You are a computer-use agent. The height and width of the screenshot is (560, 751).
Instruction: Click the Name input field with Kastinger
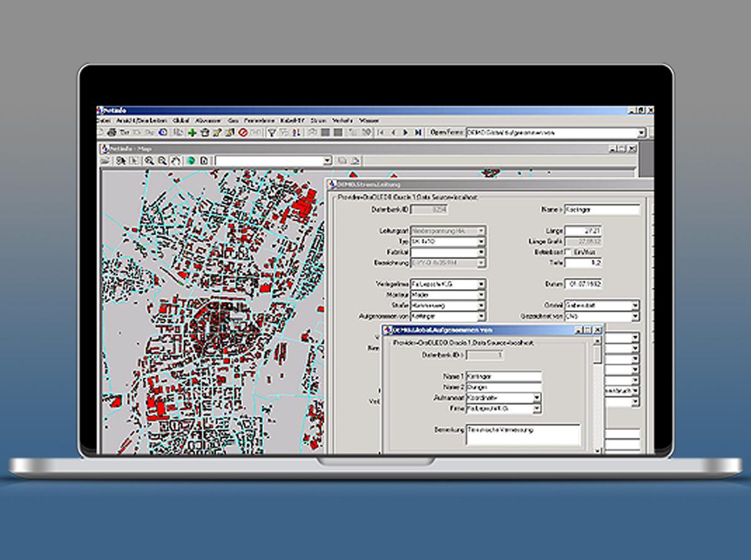tap(602, 210)
